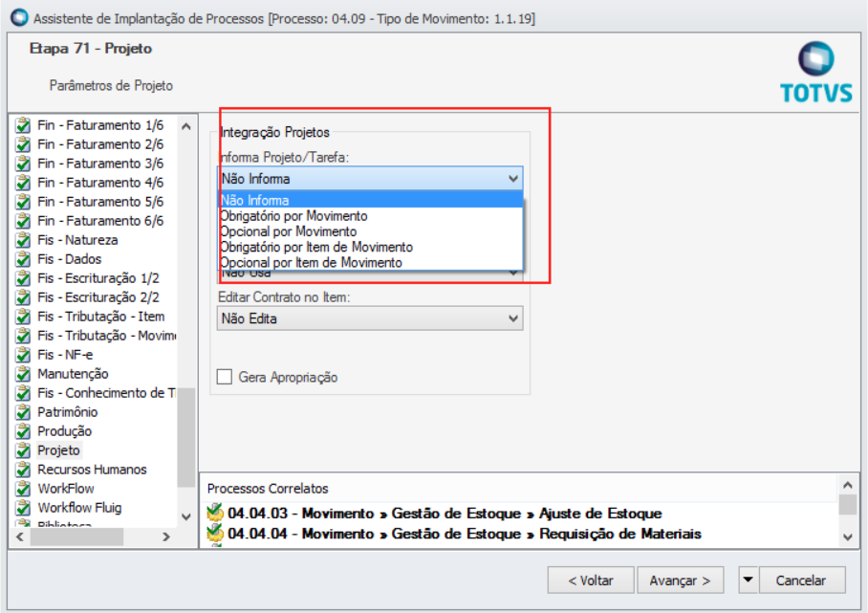Open the Editar Contrato no Item dropdown

(x=370, y=318)
